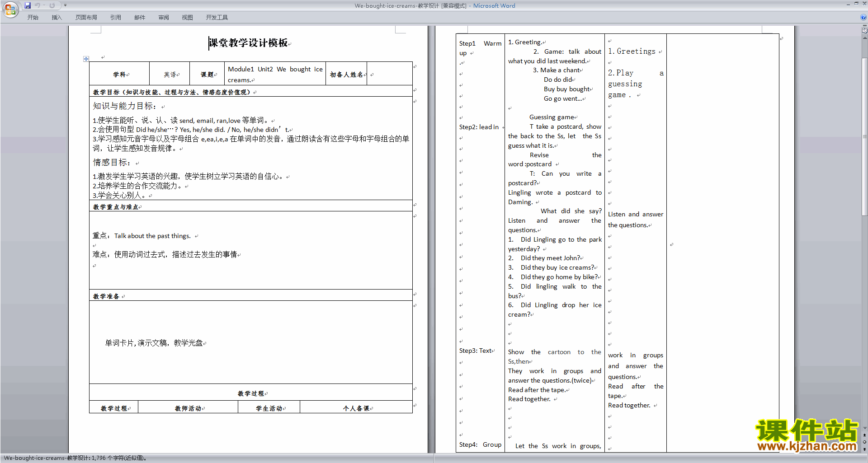Screen dimensions: 868x463
Task: Click the Undo arrow in quick access toolbar
Action: (x=38, y=5)
